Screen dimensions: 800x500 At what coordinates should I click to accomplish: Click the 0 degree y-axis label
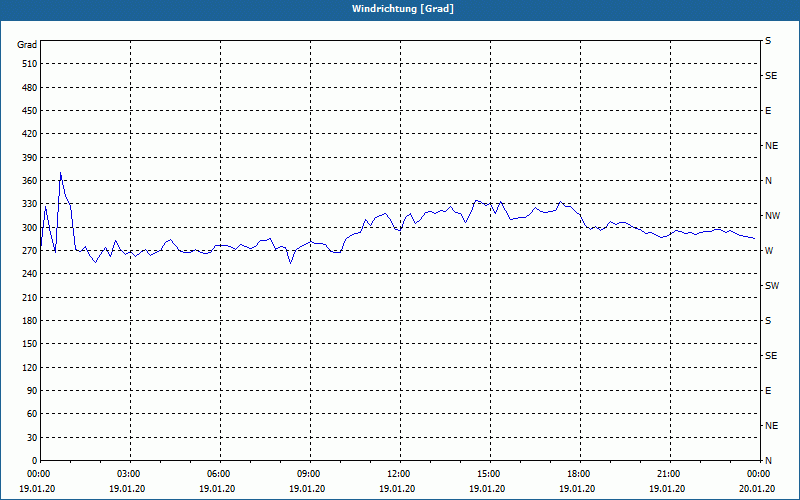[x=34, y=461]
